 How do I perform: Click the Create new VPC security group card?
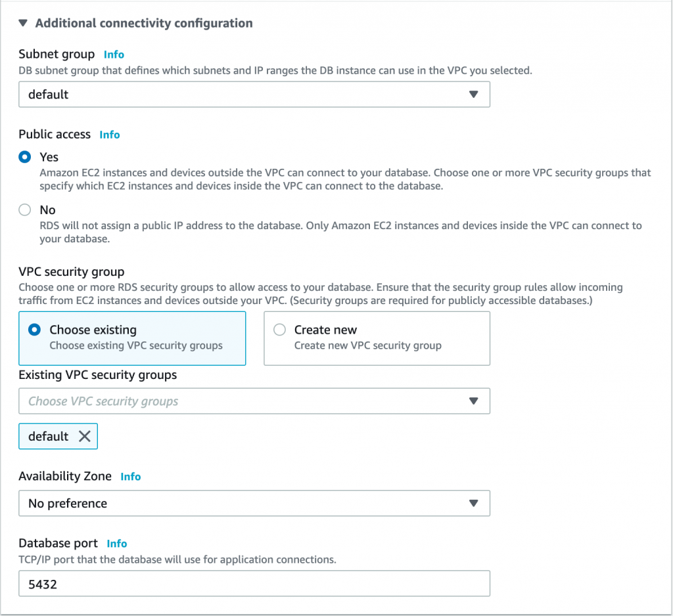point(377,338)
